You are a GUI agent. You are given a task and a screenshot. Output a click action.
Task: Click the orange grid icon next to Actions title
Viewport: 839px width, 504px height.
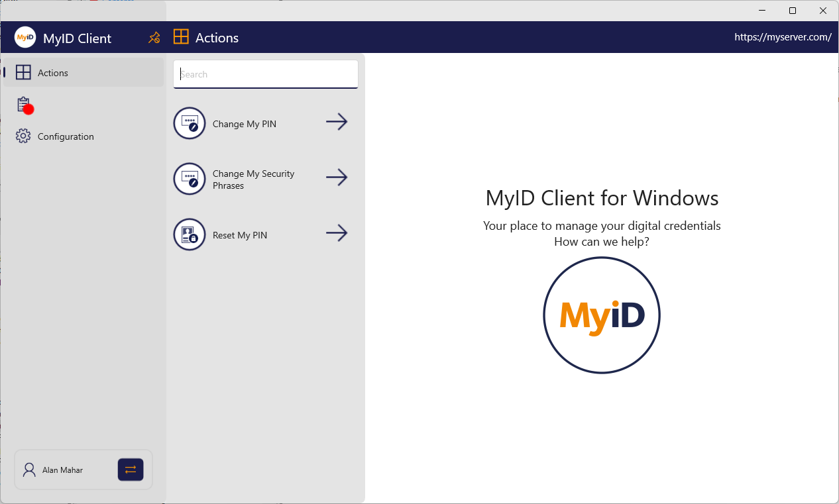pos(181,37)
